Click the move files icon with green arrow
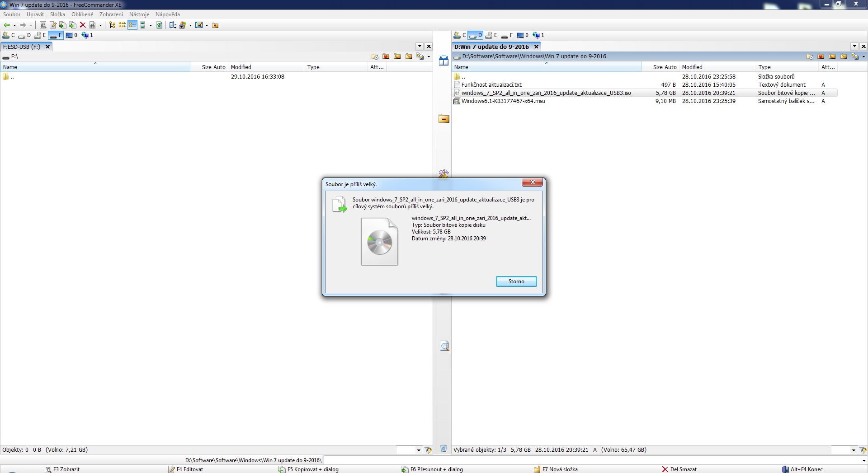 [x=73, y=25]
